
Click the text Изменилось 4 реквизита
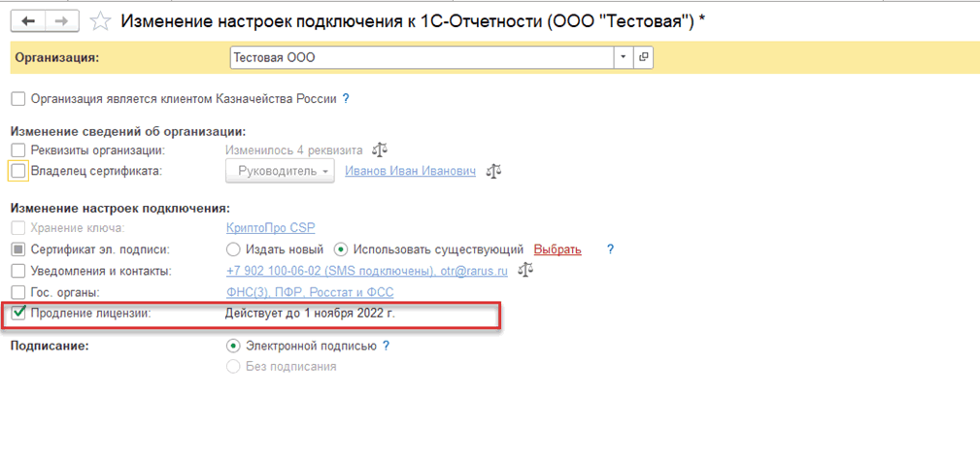coord(293,150)
